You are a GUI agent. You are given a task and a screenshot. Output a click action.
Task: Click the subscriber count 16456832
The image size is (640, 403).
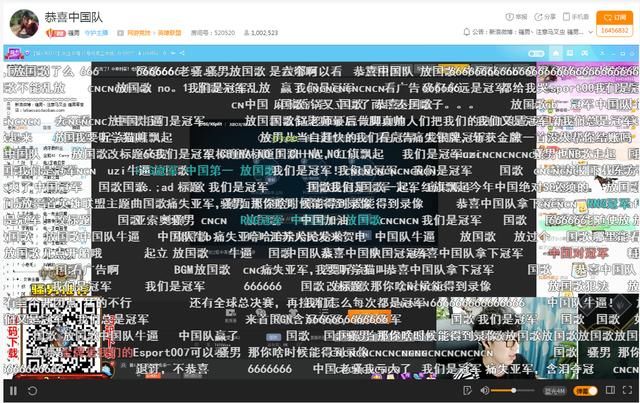click(615, 31)
